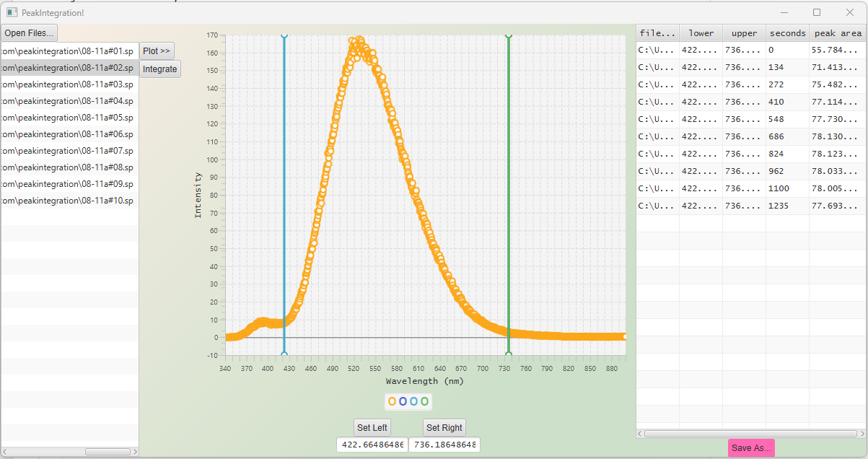Click the peak area cell 75.482...

point(838,84)
